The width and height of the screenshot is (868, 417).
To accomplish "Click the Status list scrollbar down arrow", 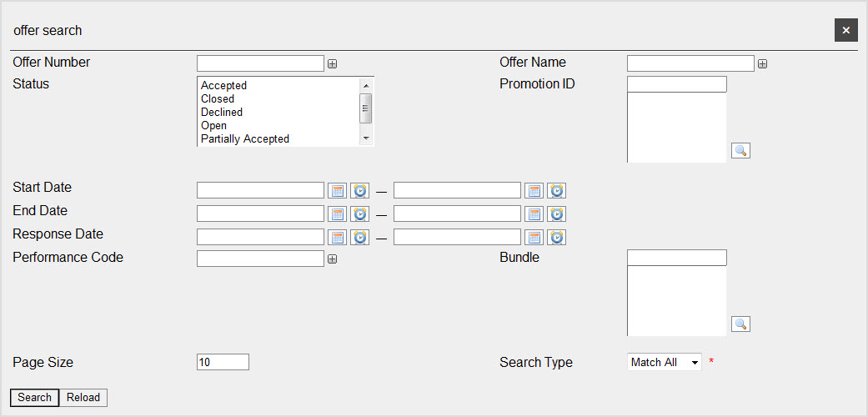I will [x=366, y=138].
